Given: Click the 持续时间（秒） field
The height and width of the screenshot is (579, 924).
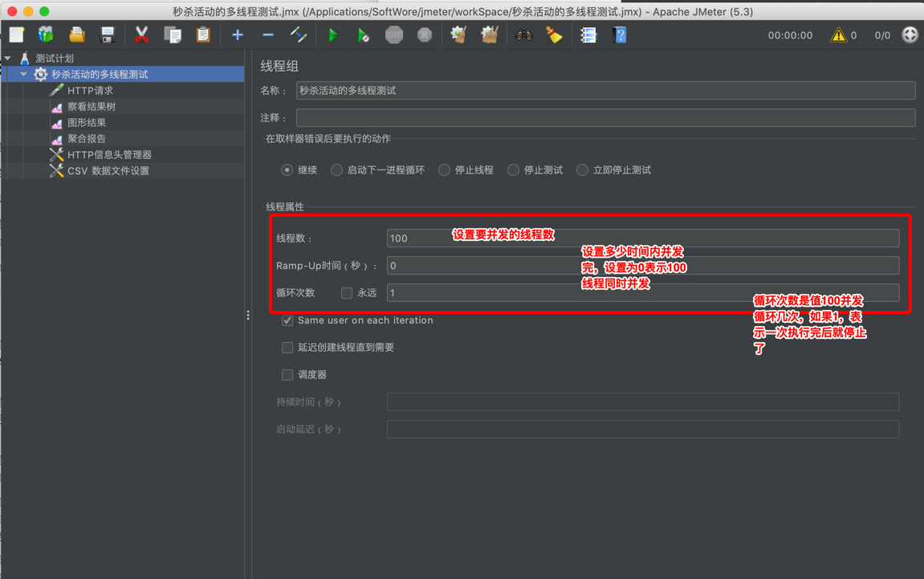Looking at the screenshot, I should pyautogui.click(x=643, y=402).
